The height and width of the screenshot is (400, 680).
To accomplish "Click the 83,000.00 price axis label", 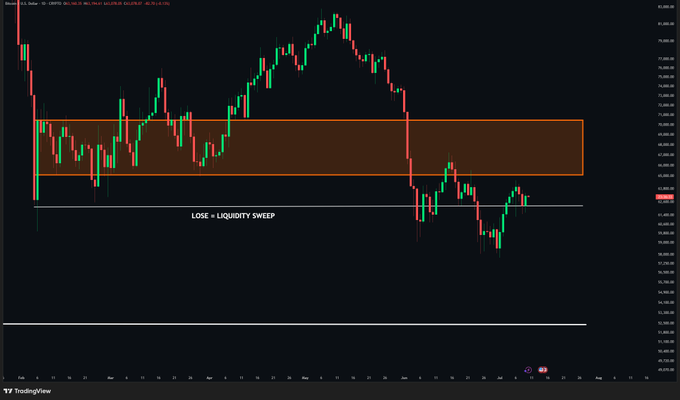I will pos(666,7).
